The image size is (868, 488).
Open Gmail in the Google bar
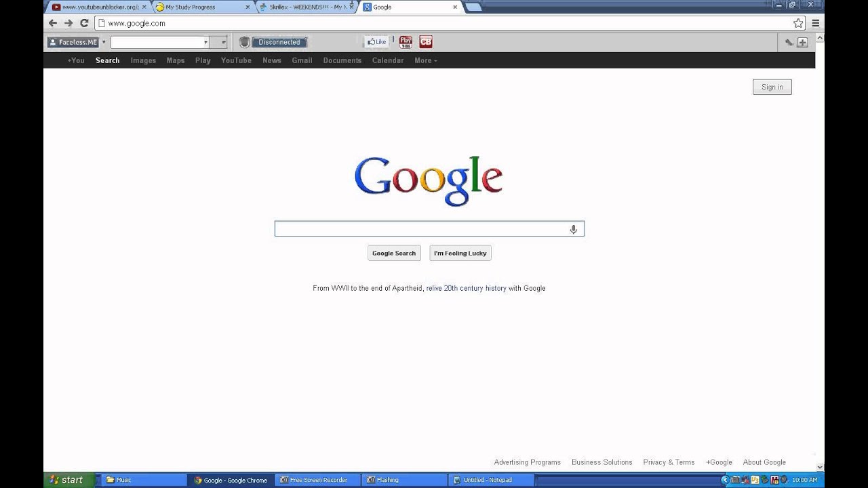pos(302,60)
